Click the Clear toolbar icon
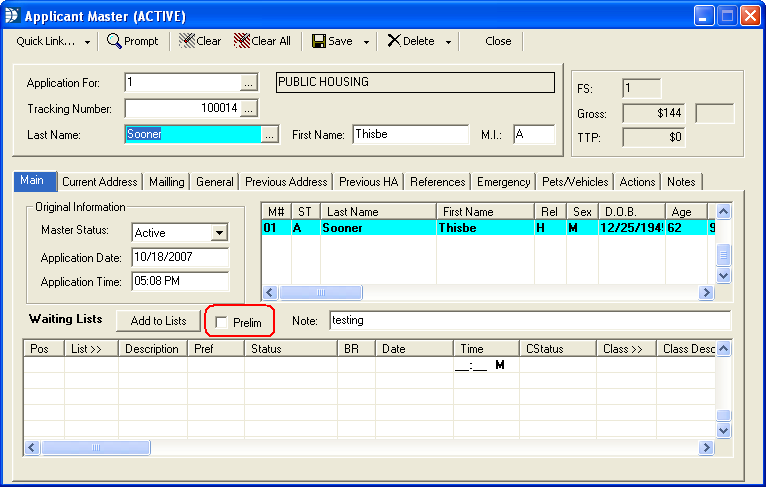766x487 pixels. (x=187, y=41)
